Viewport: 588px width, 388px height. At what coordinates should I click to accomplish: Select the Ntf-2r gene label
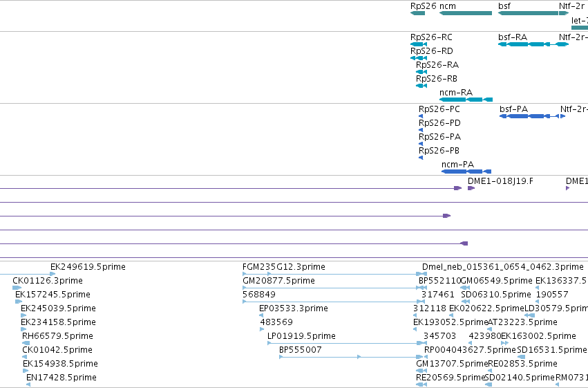point(571,6)
